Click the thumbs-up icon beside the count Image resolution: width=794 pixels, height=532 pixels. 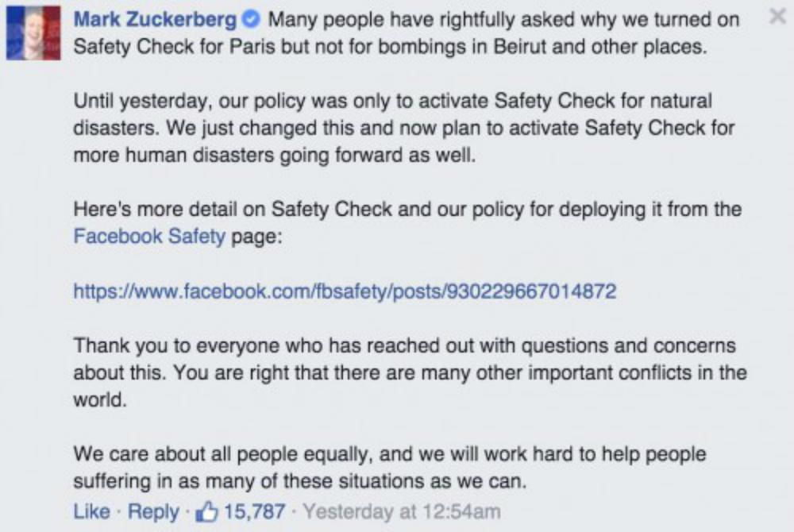coord(207,511)
